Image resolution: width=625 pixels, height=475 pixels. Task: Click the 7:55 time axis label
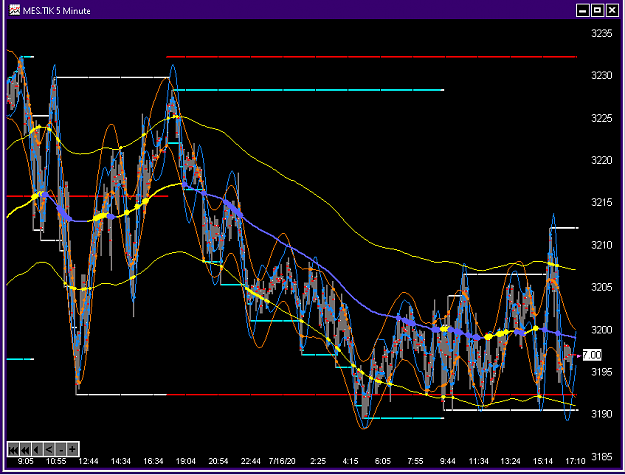point(415,461)
